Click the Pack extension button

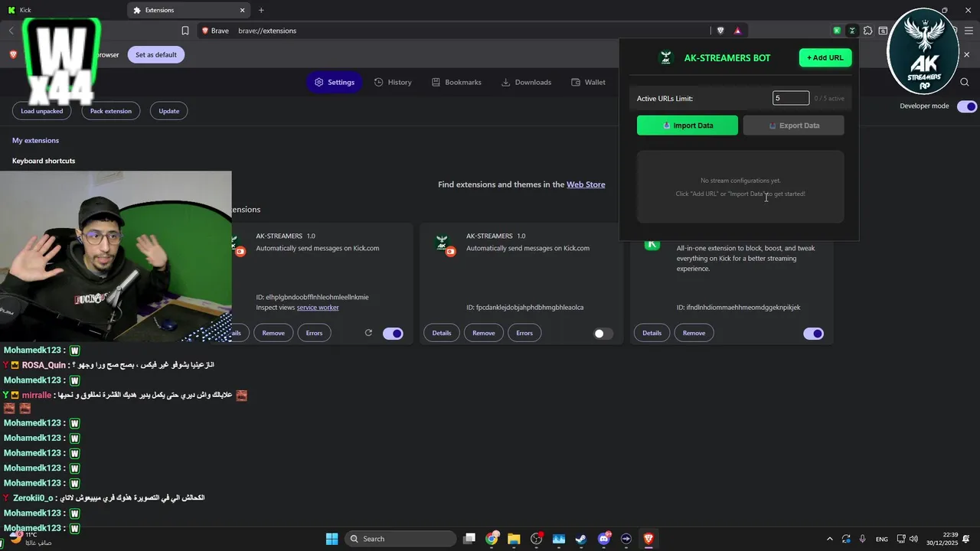pyautogui.click(x=111, y=111)
